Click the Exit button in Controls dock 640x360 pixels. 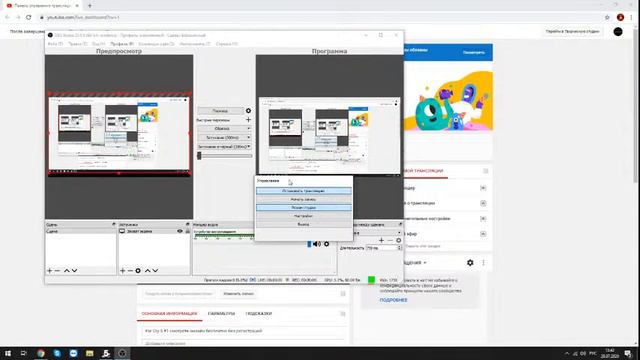click(304, 224)
